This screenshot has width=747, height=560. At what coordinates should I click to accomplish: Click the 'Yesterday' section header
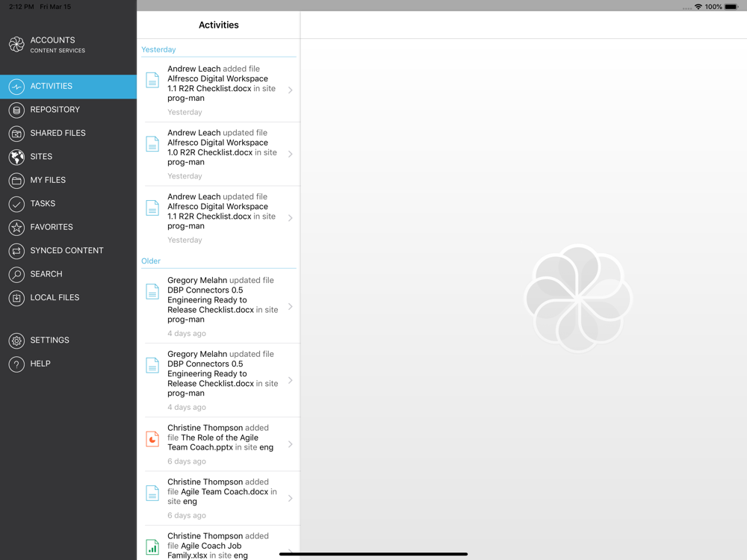tap(158, 49)
